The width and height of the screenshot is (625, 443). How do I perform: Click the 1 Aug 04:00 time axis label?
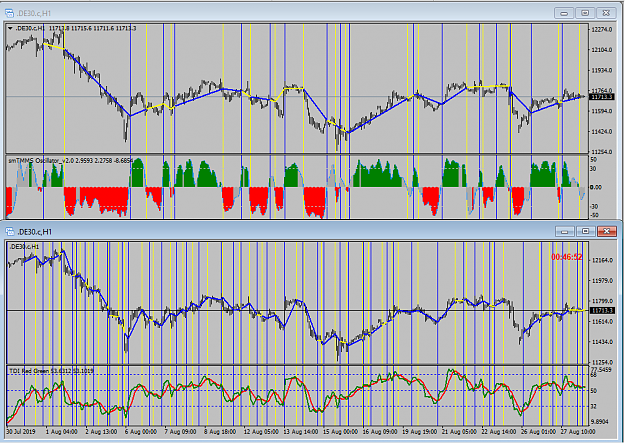(x=62, y=432)
